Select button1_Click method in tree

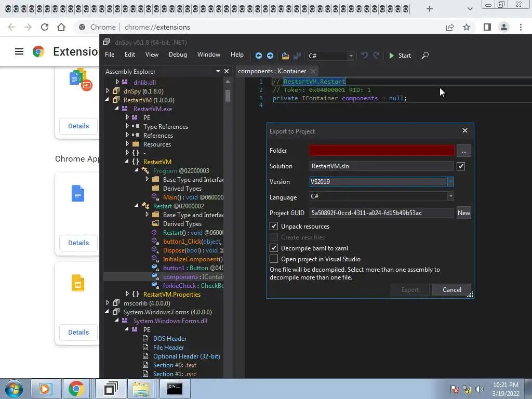(192, 242)
